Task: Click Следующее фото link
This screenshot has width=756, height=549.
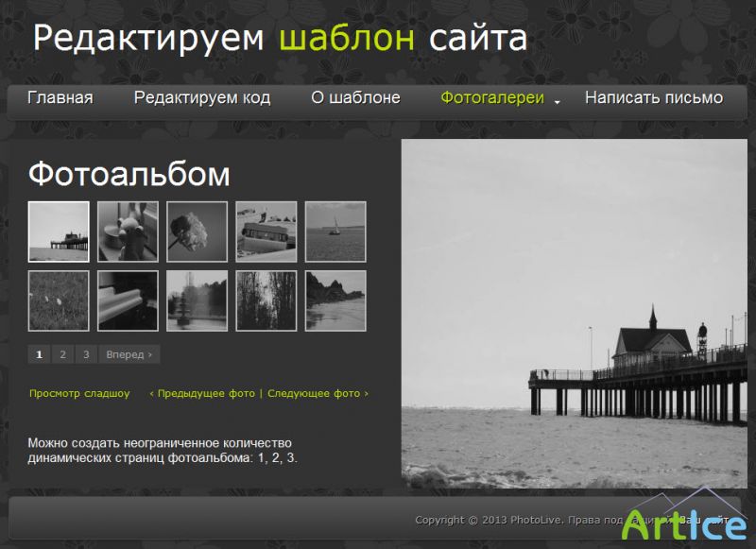Action: [x=317, y=393]
